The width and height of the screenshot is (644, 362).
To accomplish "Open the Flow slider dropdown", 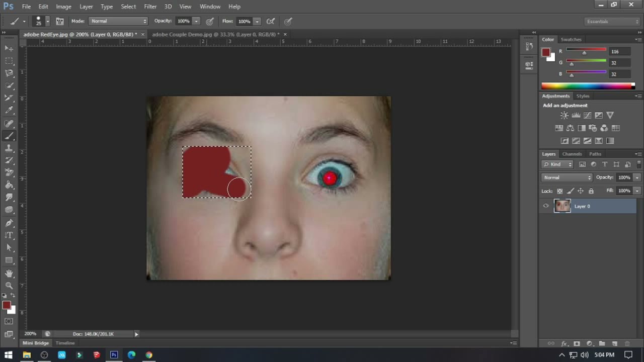I will pos(257,21).
